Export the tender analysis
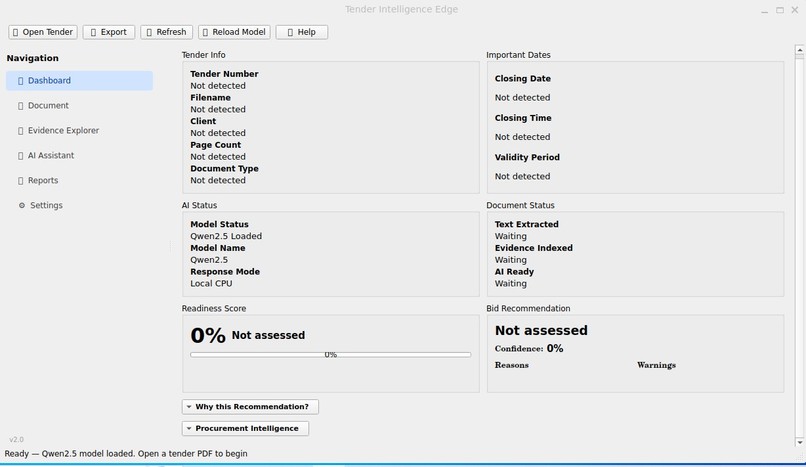Viewport: 806px width, 467px height. pos(108,32)
